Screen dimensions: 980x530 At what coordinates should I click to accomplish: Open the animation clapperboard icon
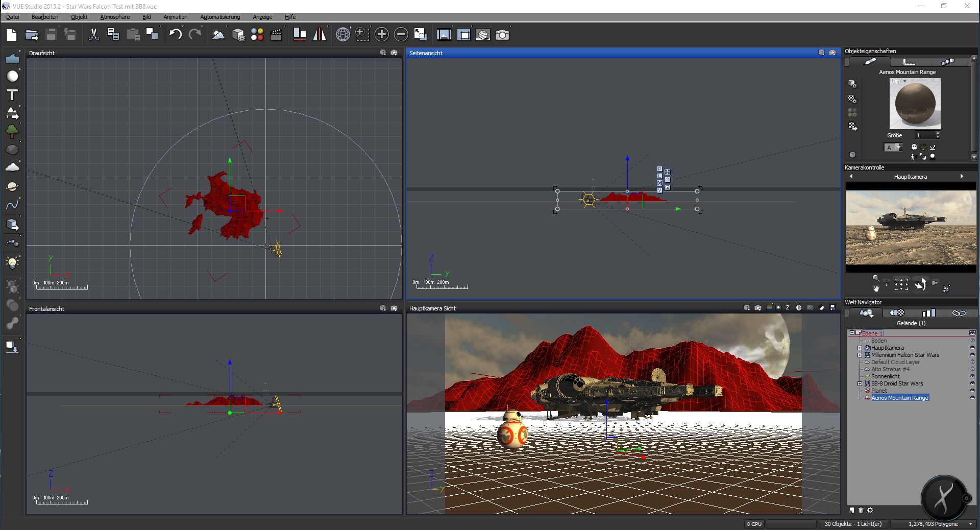pos(276,35)
